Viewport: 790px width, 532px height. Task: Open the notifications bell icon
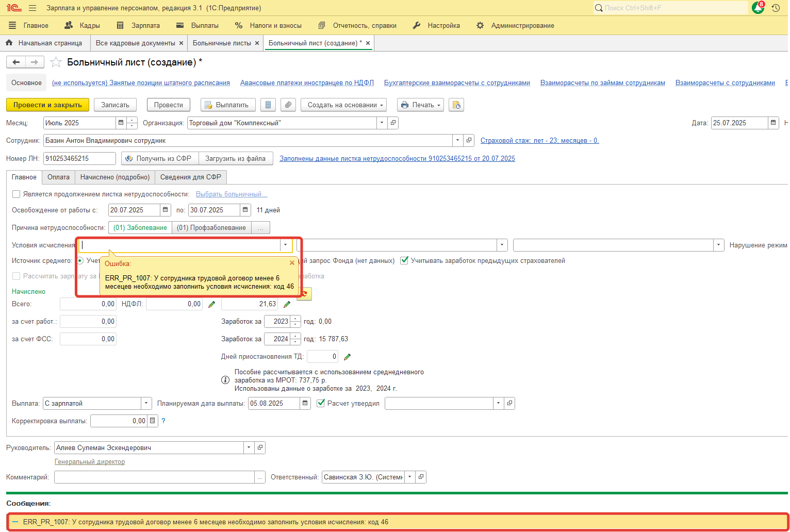pyautogui.click(x=758, y=8)
